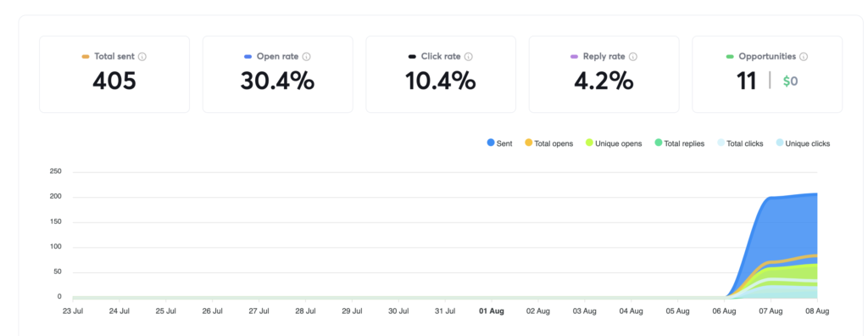Click the 100 y-axis label
868x336 pixels.
55,247
